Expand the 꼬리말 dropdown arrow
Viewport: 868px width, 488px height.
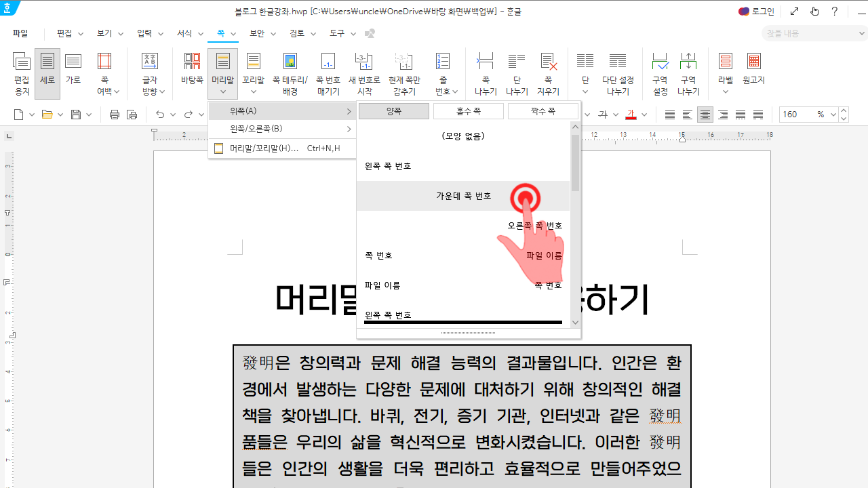point(254,91)
